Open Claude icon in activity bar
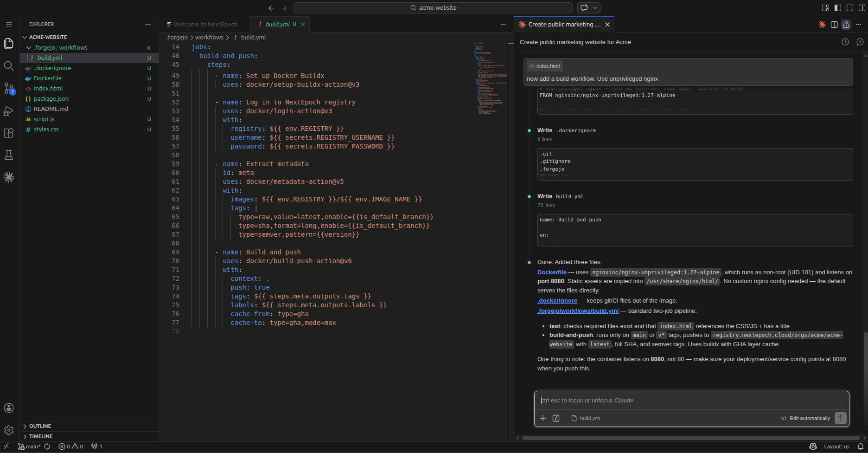Screen dimensions: 868x453 pyautogui.click(x=9, y=177)
